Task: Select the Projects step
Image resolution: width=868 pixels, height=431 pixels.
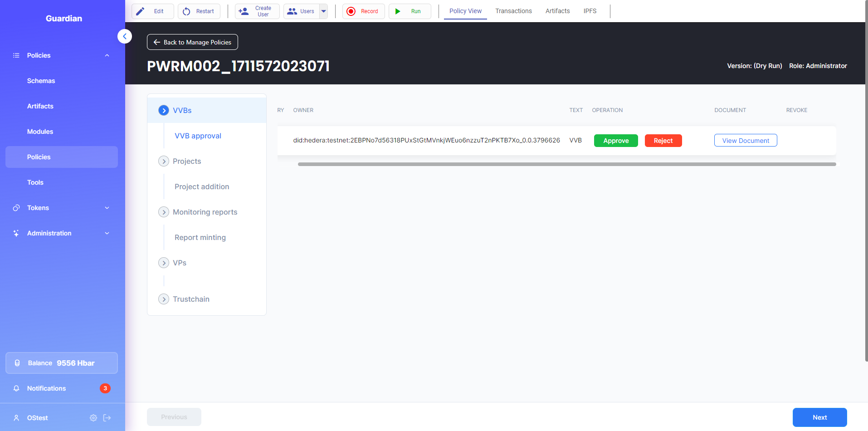Action: pyautogui.click(x=186, y=161)
